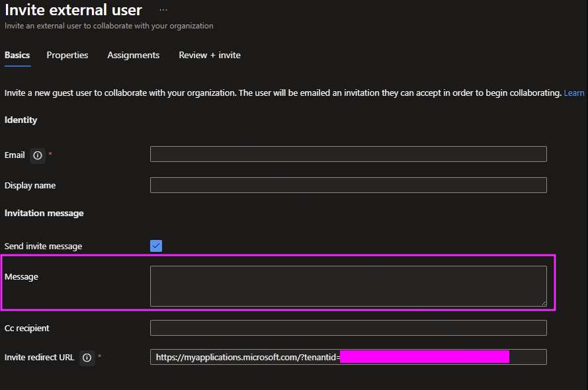The image size is (588, 390).
Task: Click the info icon next to Email
Action: (38, 155)
